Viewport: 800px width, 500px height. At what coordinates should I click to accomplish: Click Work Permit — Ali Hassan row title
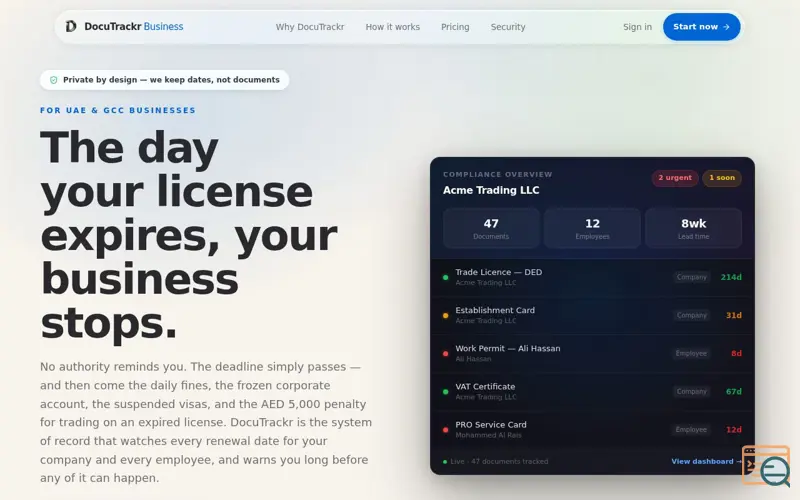click(x=508, y=348)
